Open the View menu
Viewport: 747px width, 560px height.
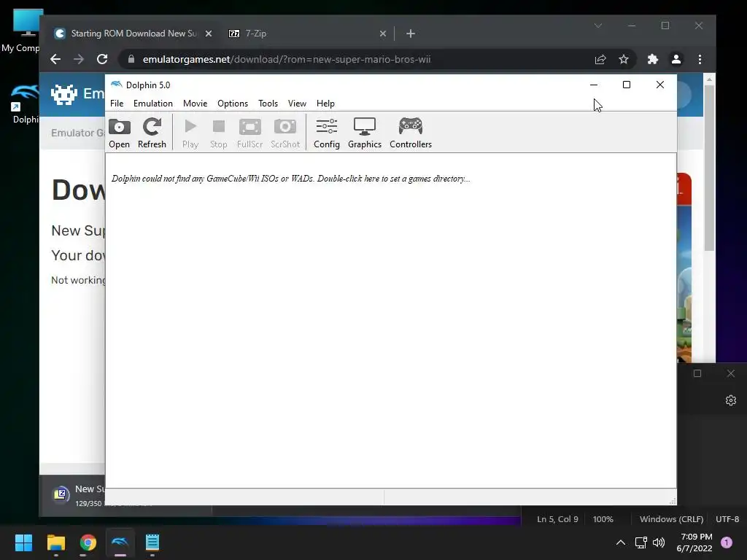[297, 104]
